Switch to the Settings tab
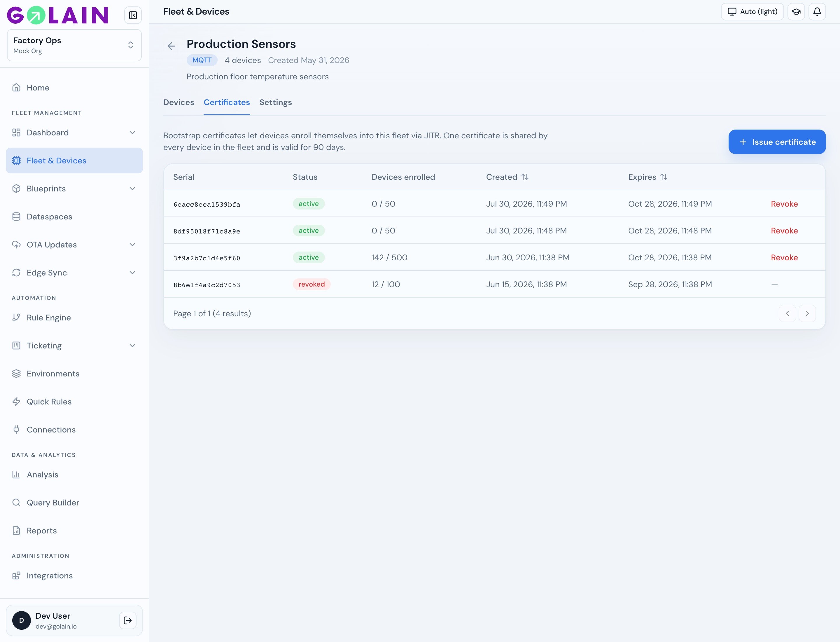 point(275,102)
